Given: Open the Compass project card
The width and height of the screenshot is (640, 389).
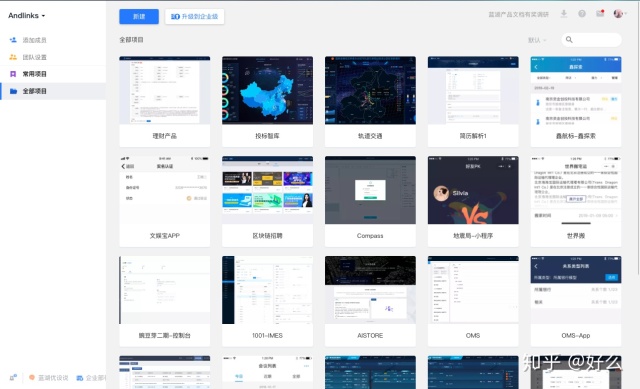Looking at the screenshot, I should [370, 201].
